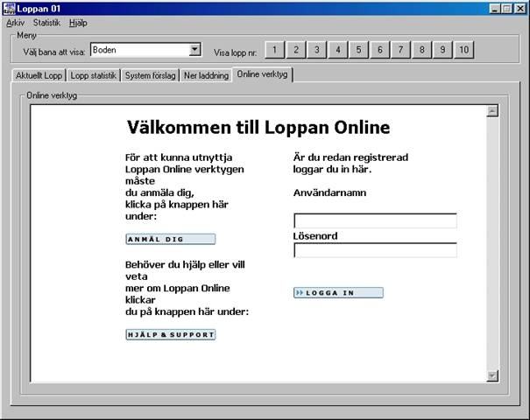Maximize the Loppan 01 window
Image resolution: width=530 pixels, height=420 pixels.
[x=506, y=9]
